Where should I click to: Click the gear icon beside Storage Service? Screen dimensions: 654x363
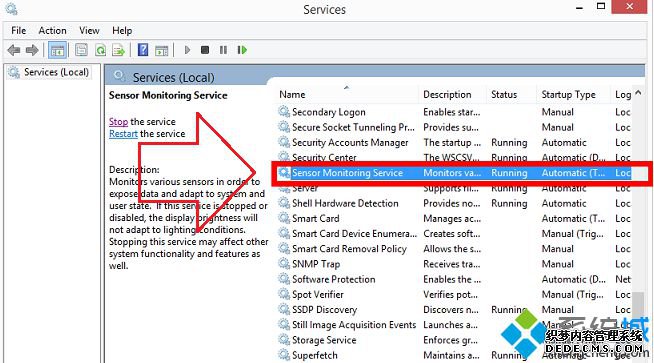point(284,340)
